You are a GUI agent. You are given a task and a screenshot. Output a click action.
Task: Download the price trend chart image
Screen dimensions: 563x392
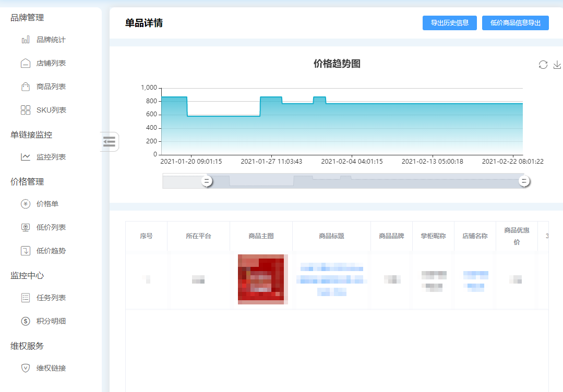(557, 65)
